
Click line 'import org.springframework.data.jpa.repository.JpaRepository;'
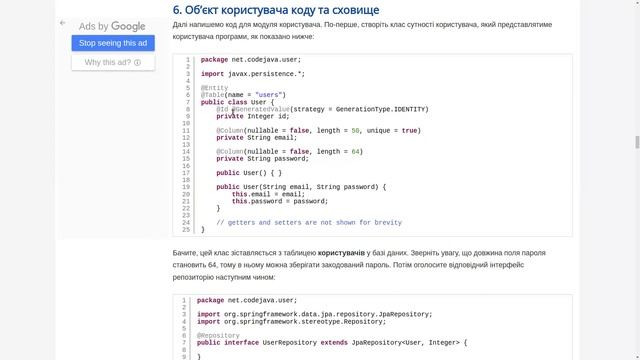(314, 314)
